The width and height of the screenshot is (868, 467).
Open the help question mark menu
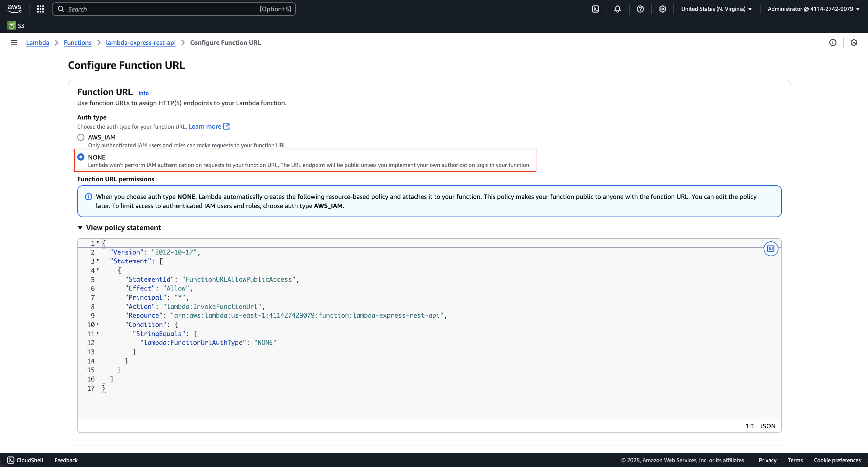[640, 9]
